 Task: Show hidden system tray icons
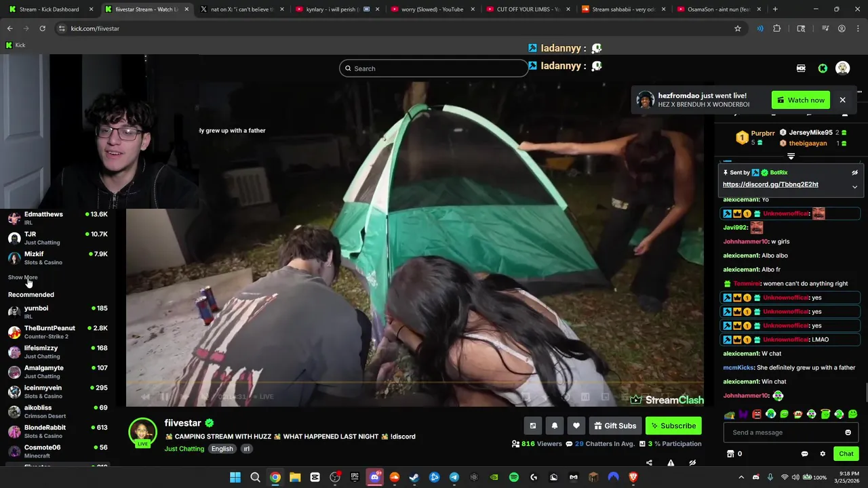pyautogui.click(x=741, y=477)
